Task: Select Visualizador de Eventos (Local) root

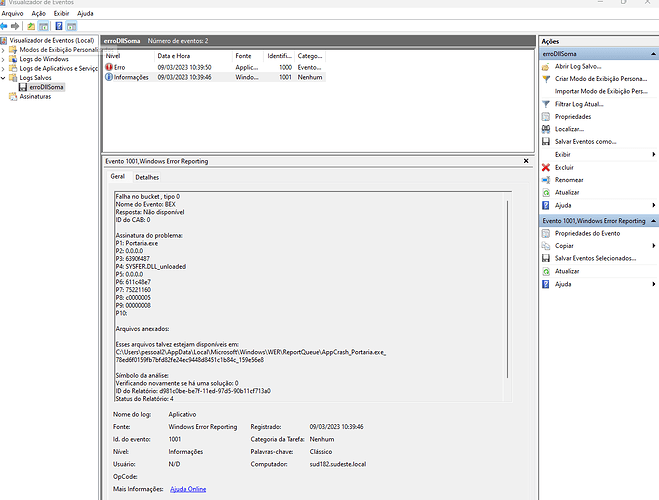Action: [x=52, y=41]
